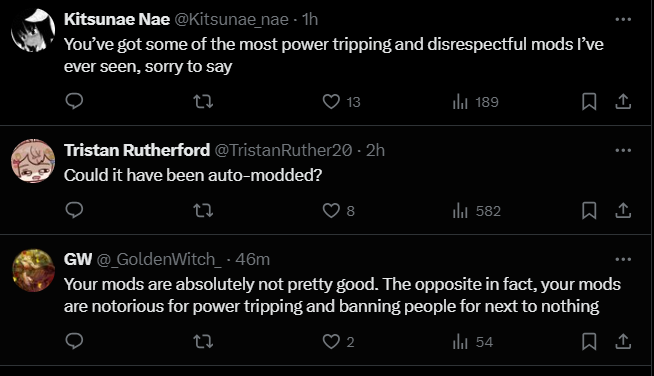This screenshot has height=376, width=654.
Task: Repost Tristan Rutherford's auto-modded tweet
Action: coord(204,210)
